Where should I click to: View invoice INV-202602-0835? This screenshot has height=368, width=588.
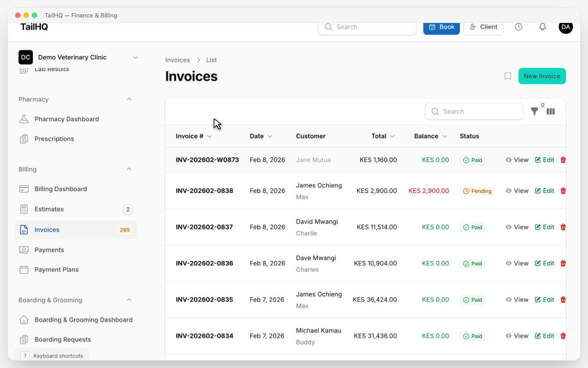pyautogui.click(x=517, y=300)
